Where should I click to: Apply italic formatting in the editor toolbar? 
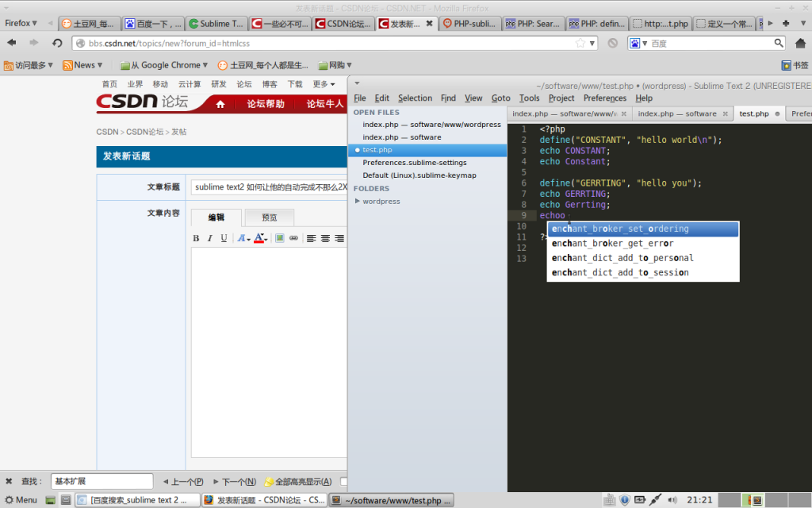[x=211, y=238]
